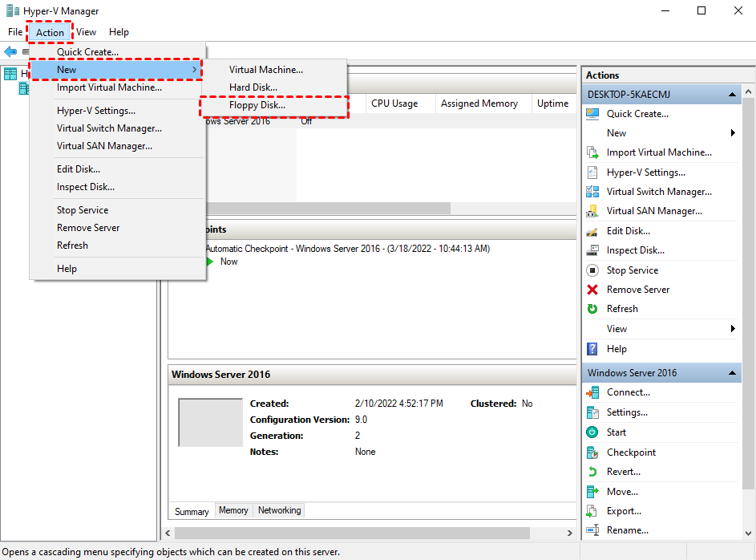
Task: Choose Floppy Disk from New submenu
Action: point(274,105)
